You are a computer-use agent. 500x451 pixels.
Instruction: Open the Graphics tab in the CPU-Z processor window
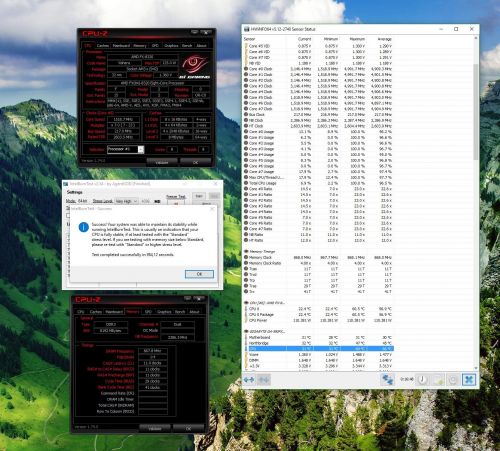(x=171, y=45)
